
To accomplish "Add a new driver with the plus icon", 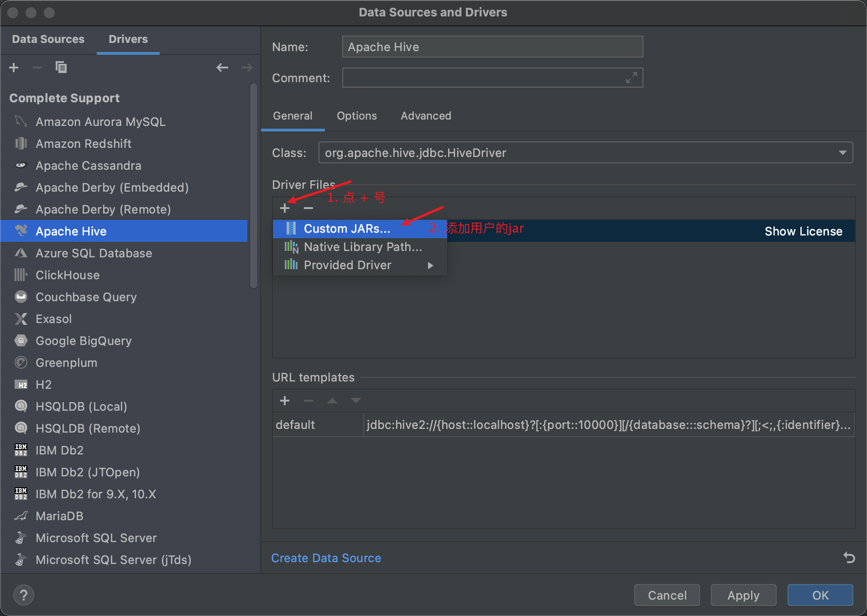I will click(x=14, y=67).
